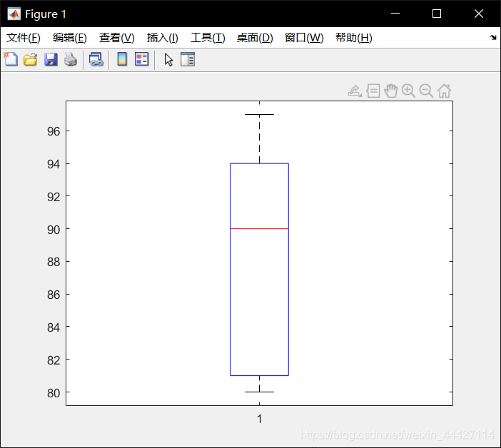Image resolution: width=501 pixels, height=448 pixels.
Task: Activate the Pan hand tool
Action: point(391,91)
